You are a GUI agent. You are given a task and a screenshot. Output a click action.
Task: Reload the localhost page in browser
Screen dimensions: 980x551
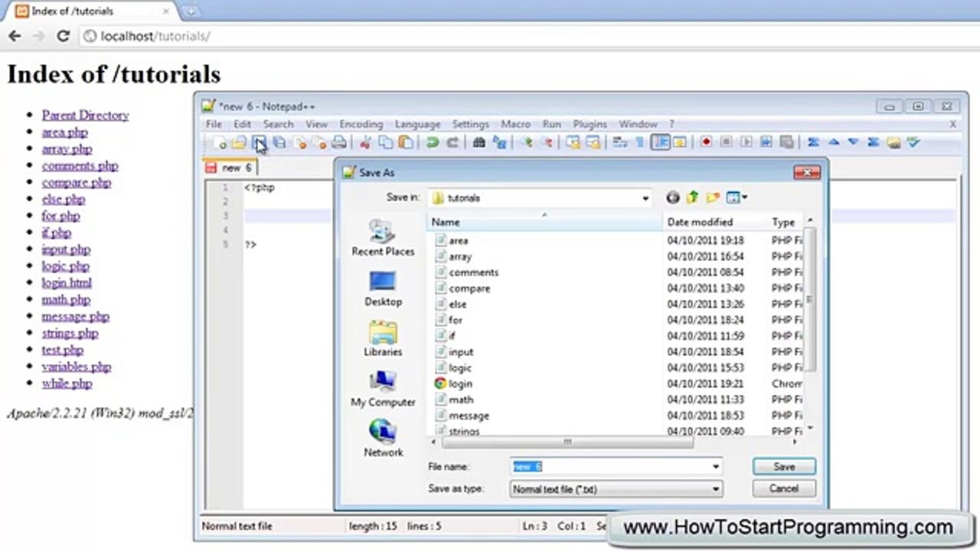click(x=64, y=36)
